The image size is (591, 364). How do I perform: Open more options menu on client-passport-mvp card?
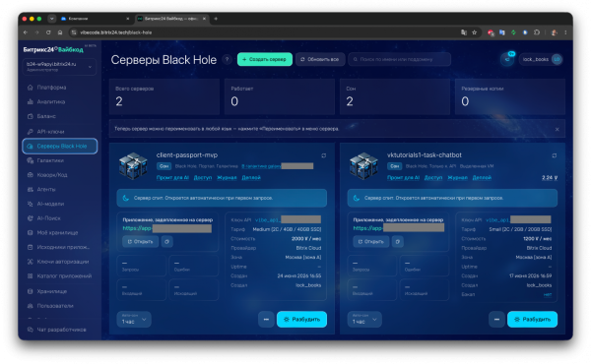[x=266, y=319]
